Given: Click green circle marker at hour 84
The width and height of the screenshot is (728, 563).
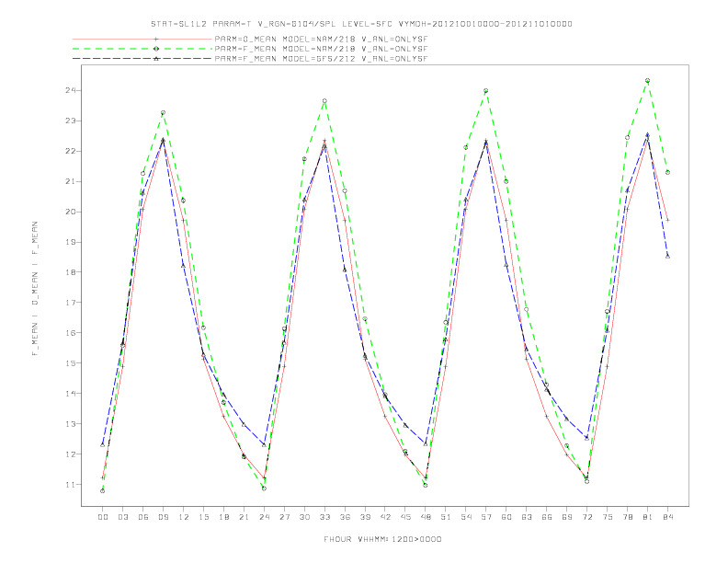Looking at the screenshot, I should pos(667,172).
